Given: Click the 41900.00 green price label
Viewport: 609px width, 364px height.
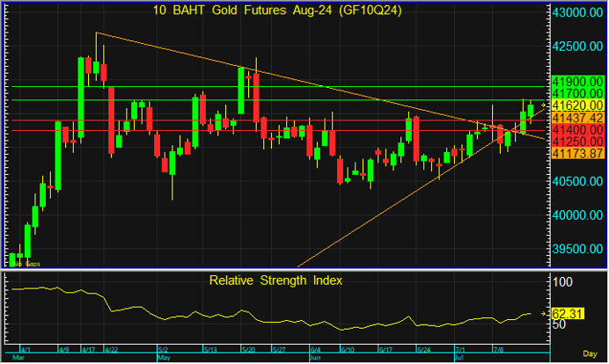Looking at the screenshot, I should point(576,81).
